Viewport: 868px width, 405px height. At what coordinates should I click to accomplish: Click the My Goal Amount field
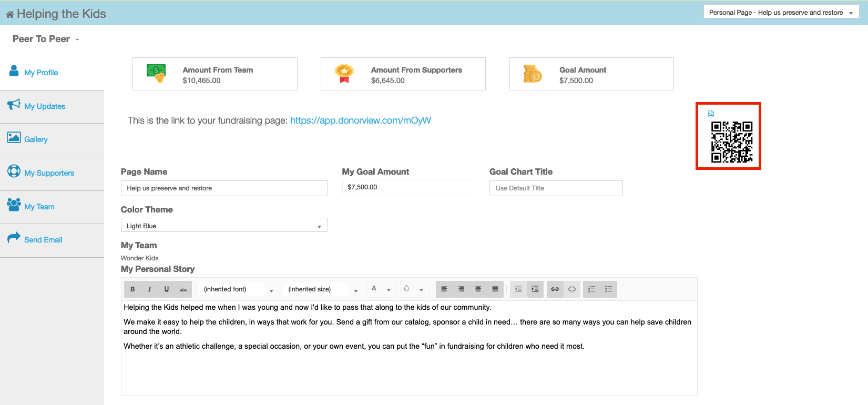click(409, 187)
